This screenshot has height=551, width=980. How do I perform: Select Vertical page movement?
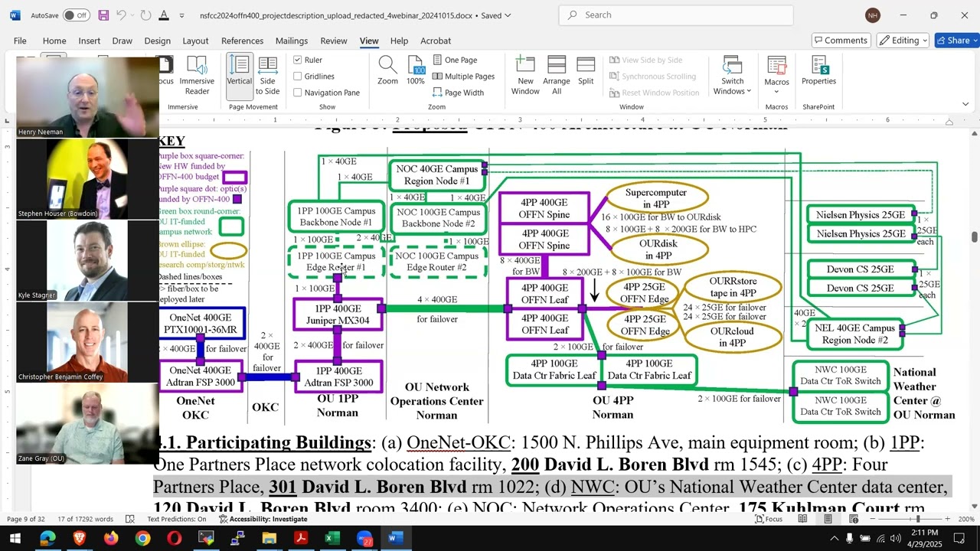click(239, 77)
